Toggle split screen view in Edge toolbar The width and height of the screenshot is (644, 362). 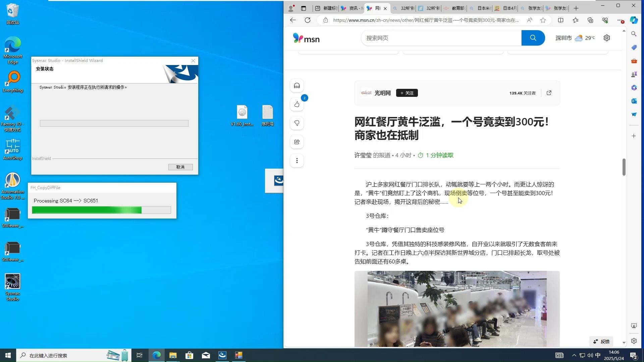(x=560, y=20)
